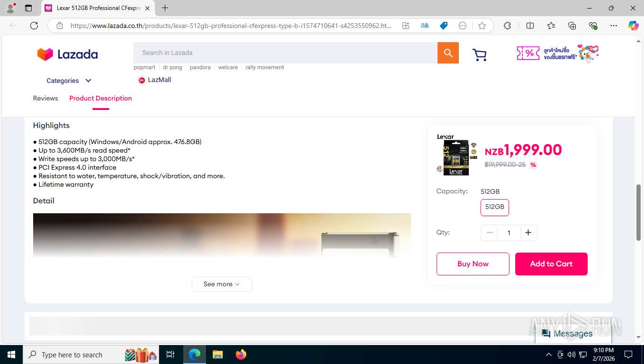
Task: Click the address bar more options circle icon
Action: pos(463,26)
